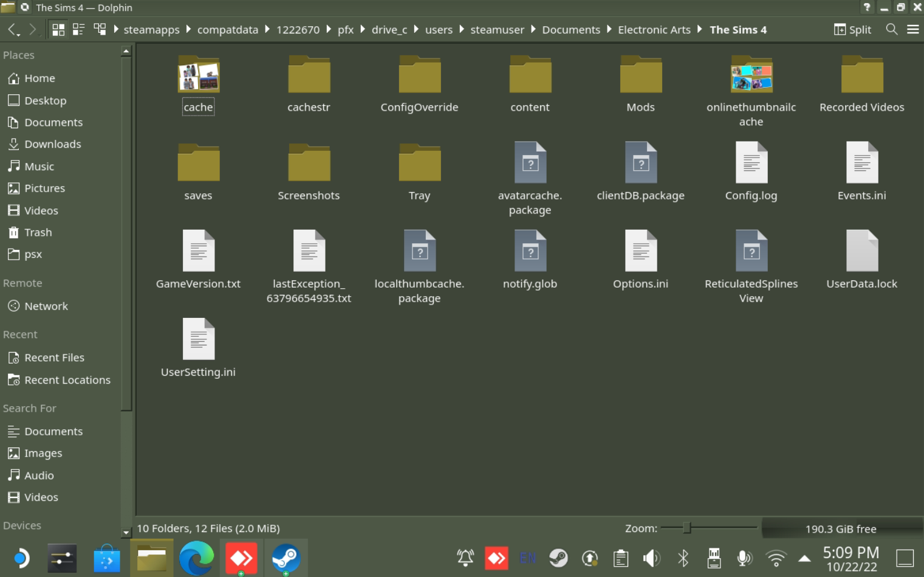Switch to Details tree view mode

100,30
